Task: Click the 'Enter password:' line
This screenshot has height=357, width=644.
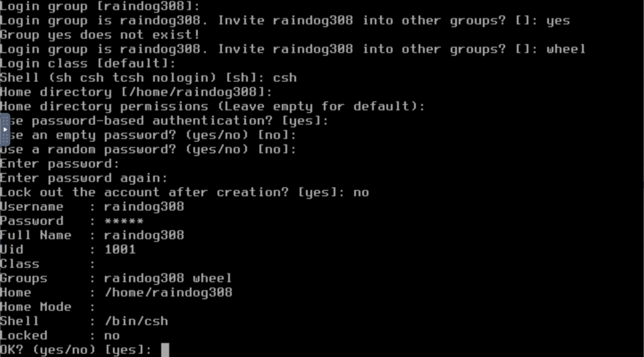Action: 60,164
